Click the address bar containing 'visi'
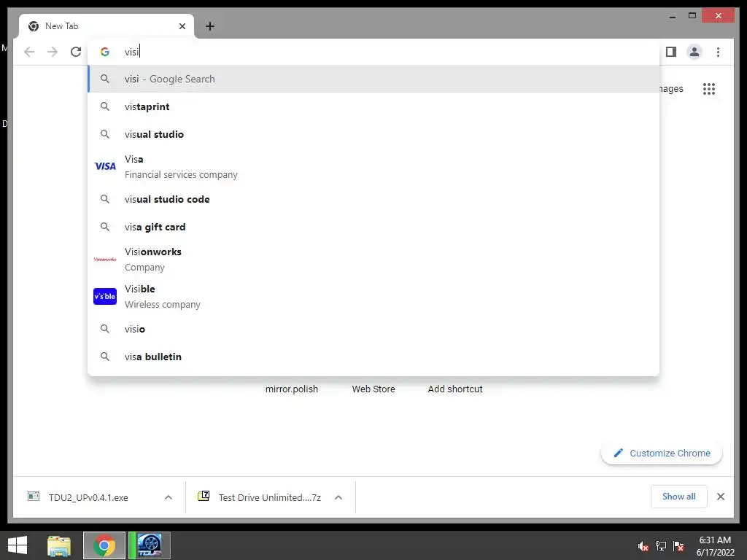Viewport: 747px width, 560px height. coord(374,52)
